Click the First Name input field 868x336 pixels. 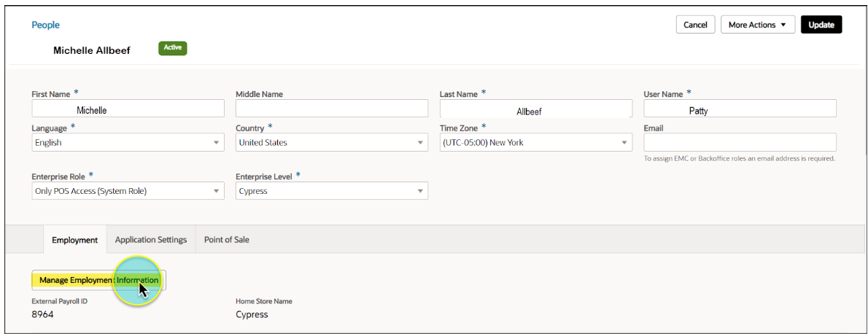click(x=128, y=109)
